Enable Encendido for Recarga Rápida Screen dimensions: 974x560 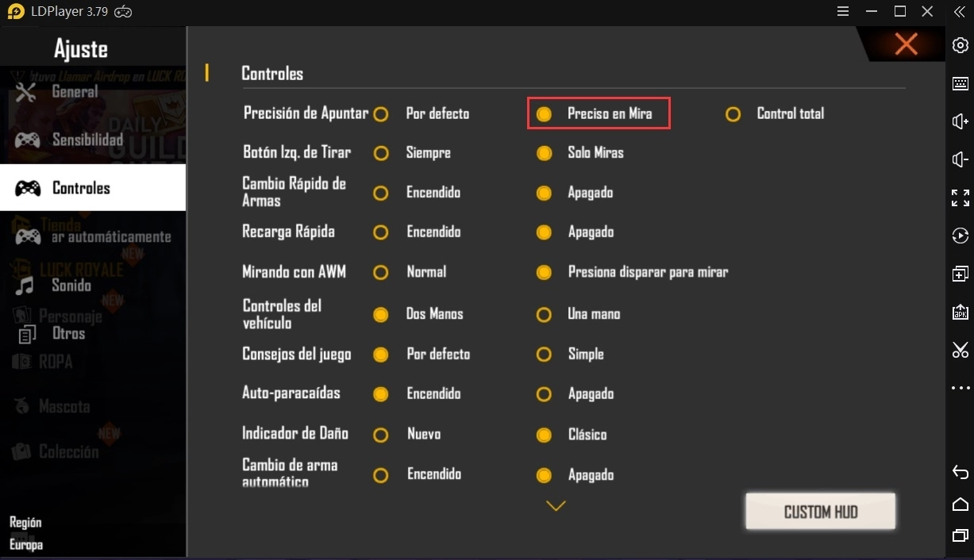click(381, 232)
